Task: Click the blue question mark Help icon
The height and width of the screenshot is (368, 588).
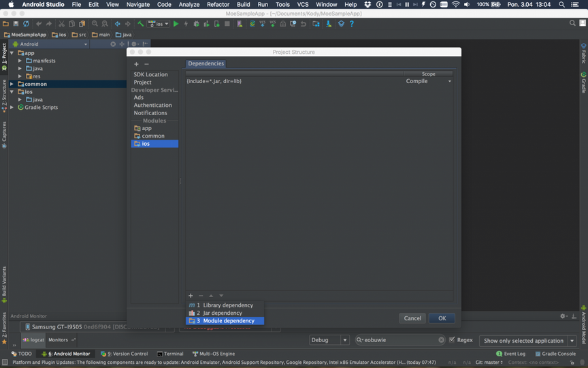Action: click(x=352, y=24)
